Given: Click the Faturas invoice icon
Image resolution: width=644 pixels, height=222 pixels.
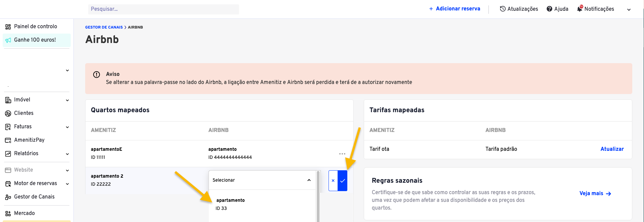Looking at the screenshot, I should point(8,127).
